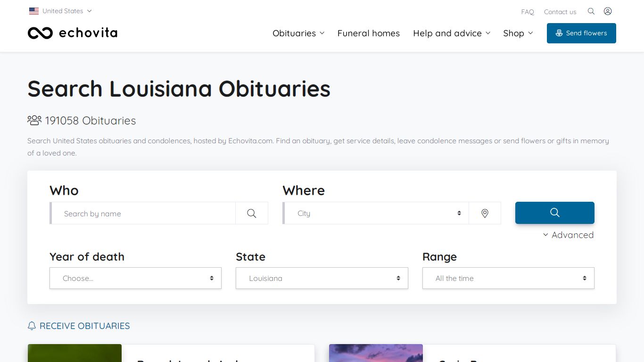Open the right obituary card sunset thumbnail
The image size is (644, 362).
tap(376, 353)
